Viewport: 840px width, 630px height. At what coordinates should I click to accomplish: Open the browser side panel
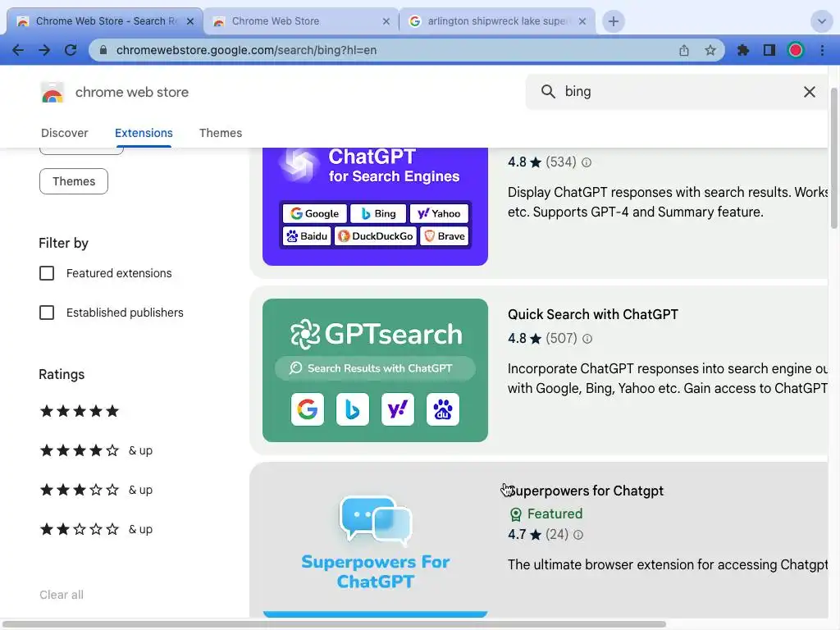[769, 50]
